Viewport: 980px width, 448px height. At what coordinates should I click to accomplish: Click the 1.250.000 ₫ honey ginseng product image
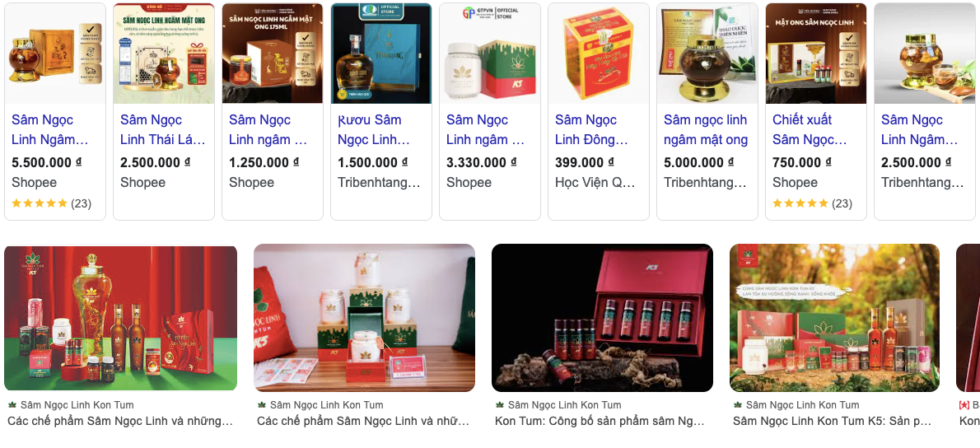273,54
